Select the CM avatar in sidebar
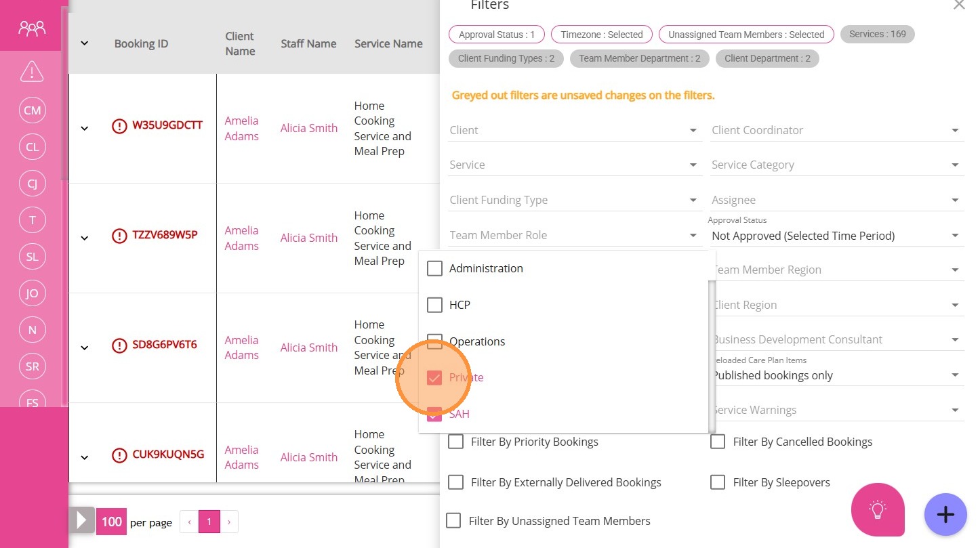The width and height of the screenshot is (980, 548). [32, 110]
